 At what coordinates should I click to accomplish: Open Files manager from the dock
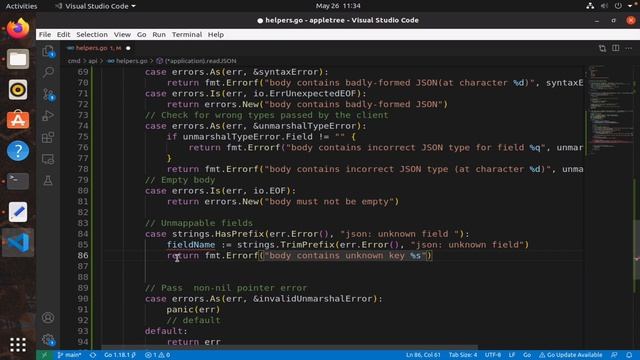click(x=18, y=59)
